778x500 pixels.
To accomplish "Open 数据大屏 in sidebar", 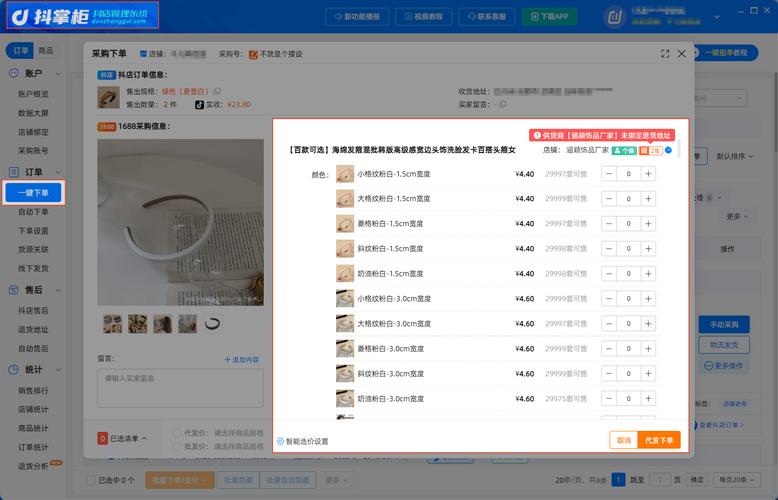I will [x=33, y=113].
